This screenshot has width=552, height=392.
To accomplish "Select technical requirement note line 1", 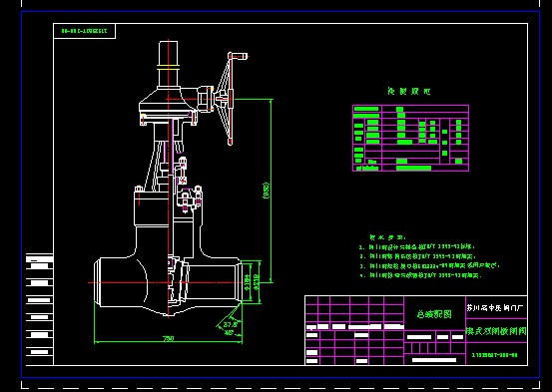I will coord(417,247).
